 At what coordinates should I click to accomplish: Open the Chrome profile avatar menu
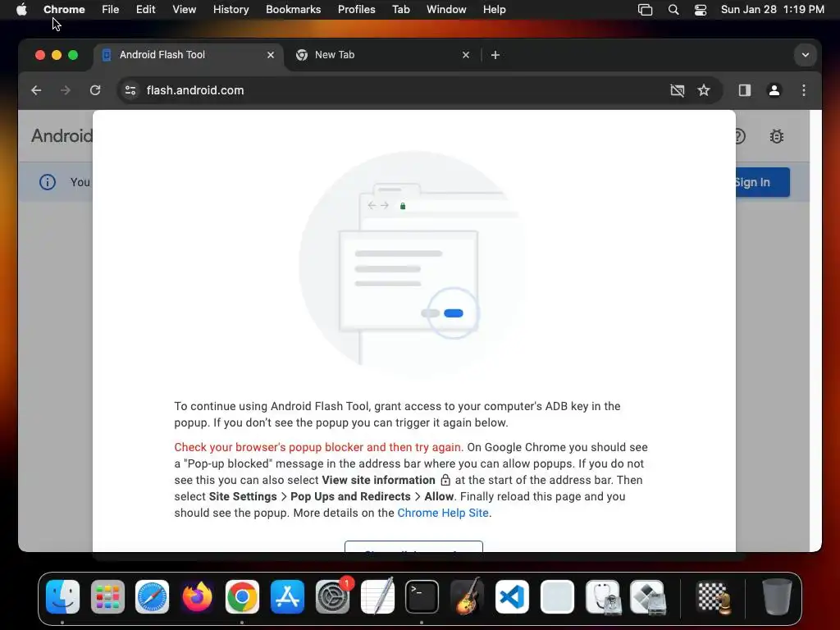pos(774,90)
